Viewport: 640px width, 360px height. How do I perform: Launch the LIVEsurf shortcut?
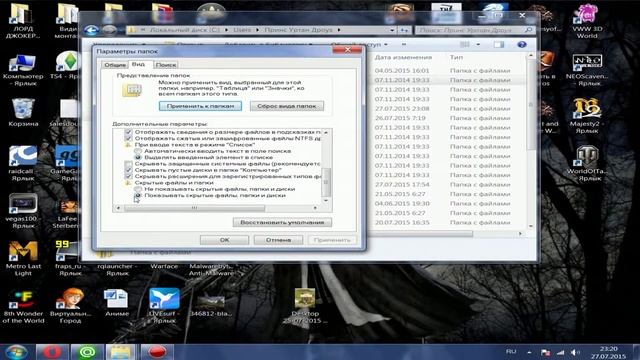164,306
